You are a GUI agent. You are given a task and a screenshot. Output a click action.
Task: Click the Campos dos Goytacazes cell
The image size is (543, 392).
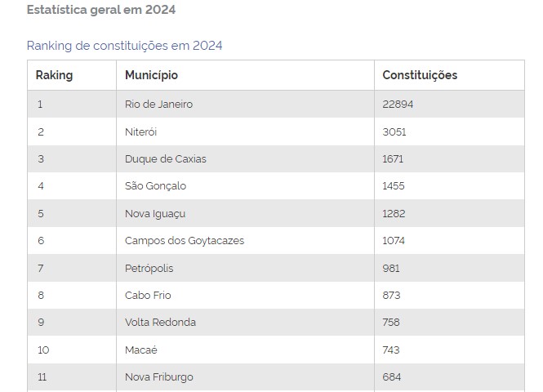point(245,241)
